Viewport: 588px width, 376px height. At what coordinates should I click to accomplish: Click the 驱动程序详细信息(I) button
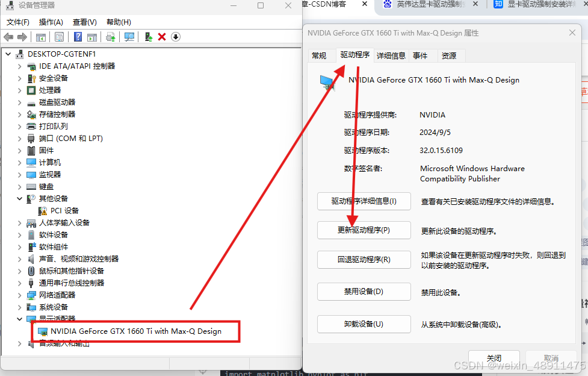click(364, 201)
